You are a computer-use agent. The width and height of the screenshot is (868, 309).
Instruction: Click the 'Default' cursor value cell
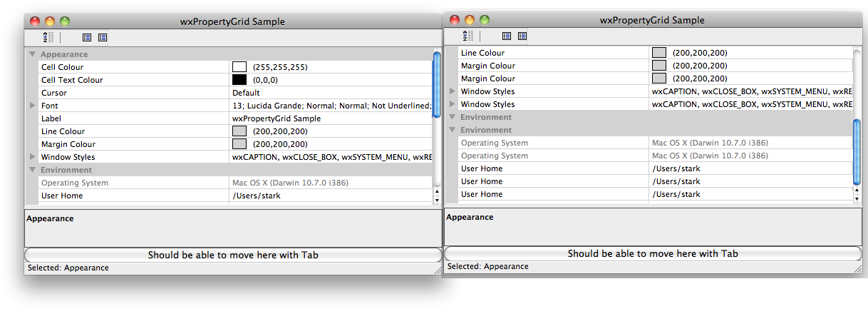pos(246,93)
